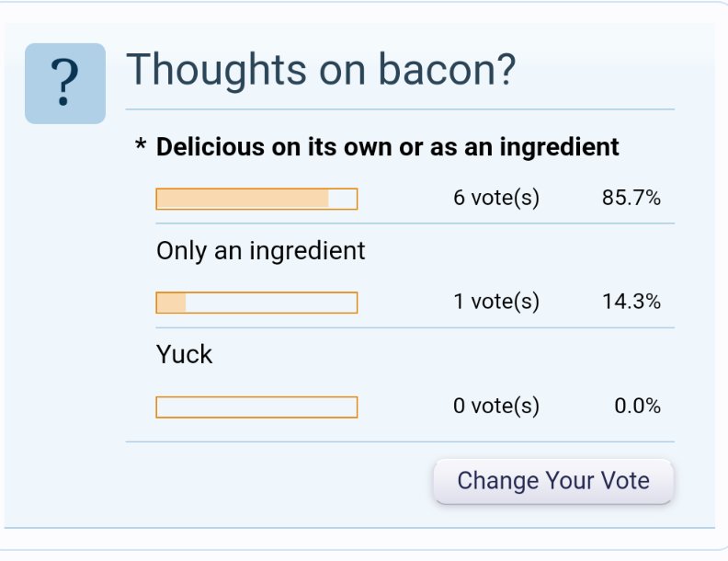Click the asterisk marking your selected vote
Viewport: 728px width, 561px height.
[x=141, y=144]
